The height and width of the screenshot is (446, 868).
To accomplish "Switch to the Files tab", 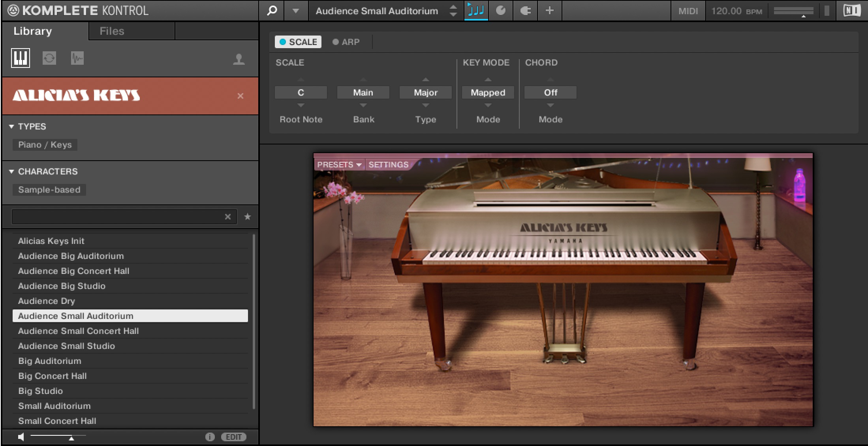I will pyautogui.click(x=112, y=31).
